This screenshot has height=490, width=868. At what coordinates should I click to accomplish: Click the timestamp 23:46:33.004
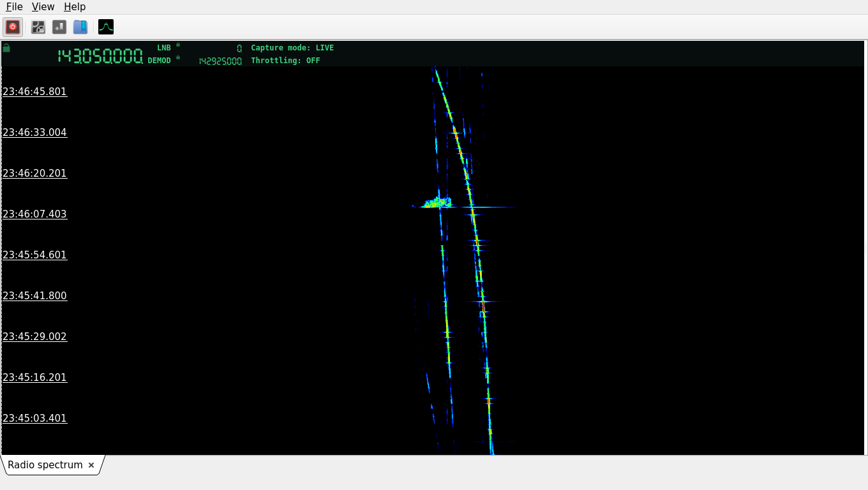click(34, 132)
